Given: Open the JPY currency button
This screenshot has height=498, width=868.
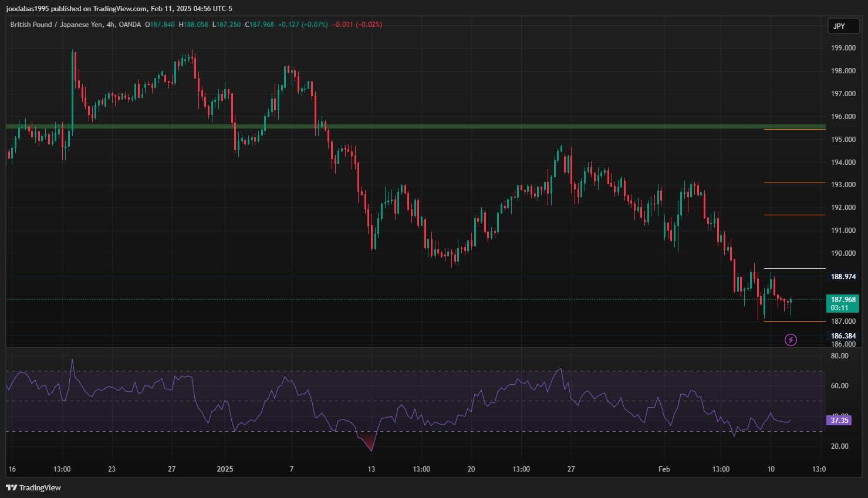Looking at the screenshot, I should tap(843, 26).
